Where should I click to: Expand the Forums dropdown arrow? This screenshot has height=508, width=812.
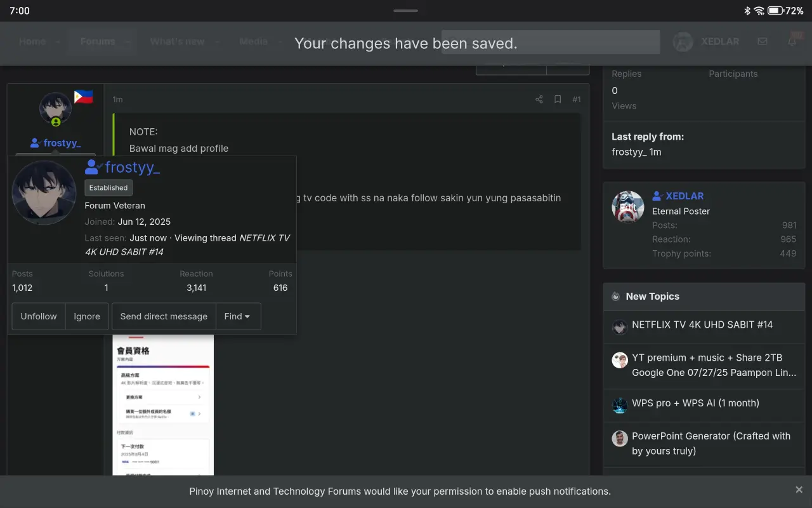pyautogui.click(x=127, y=42)
